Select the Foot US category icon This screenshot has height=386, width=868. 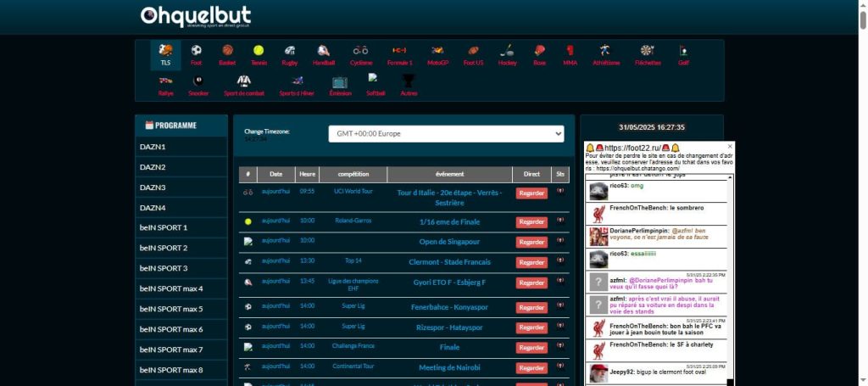[x=473, y=50]
